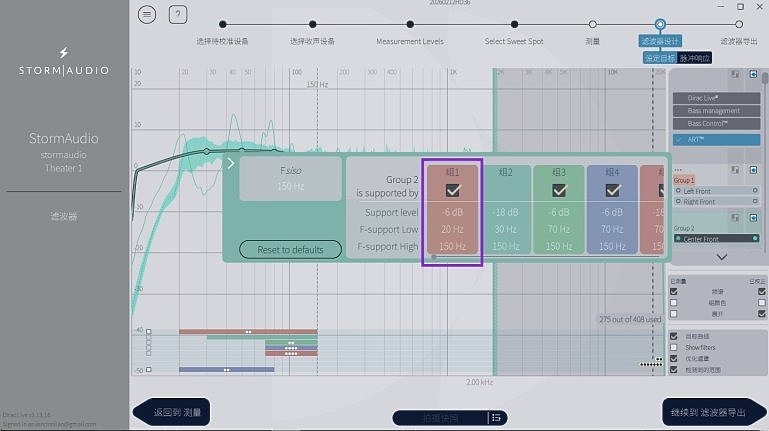Go to the 滤波器导出 step

coord(739,41)
